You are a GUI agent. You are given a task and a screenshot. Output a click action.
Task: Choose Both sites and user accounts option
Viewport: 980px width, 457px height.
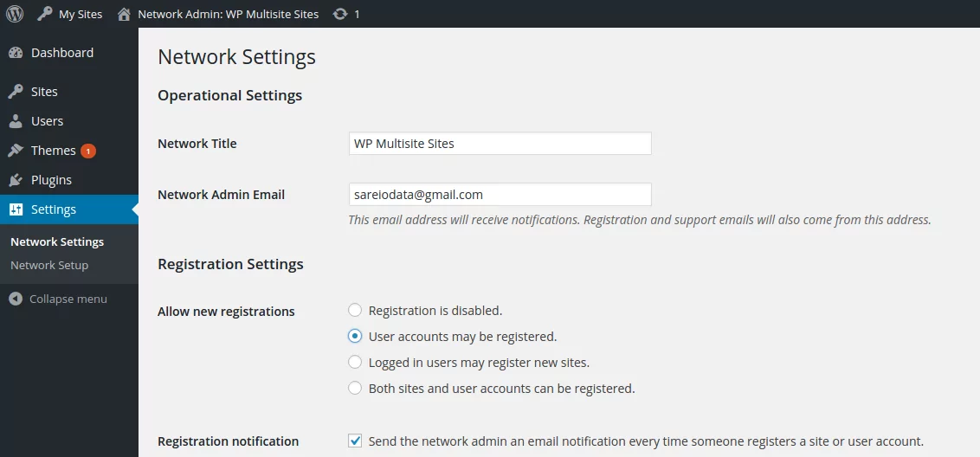pos(355,389)
